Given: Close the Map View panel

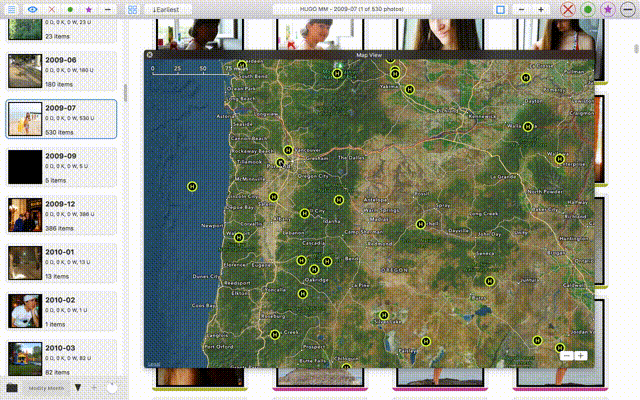Looking at the screenshot, I should (150, 55).
